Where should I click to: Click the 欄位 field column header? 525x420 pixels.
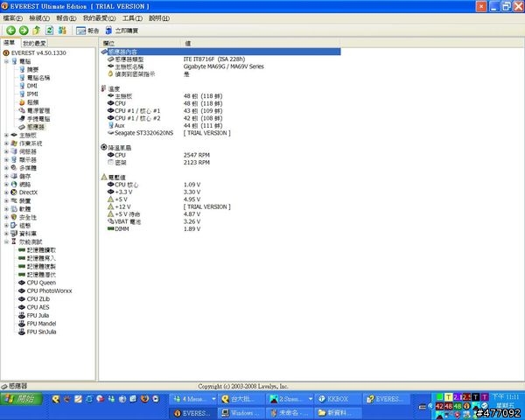(140, 43)
